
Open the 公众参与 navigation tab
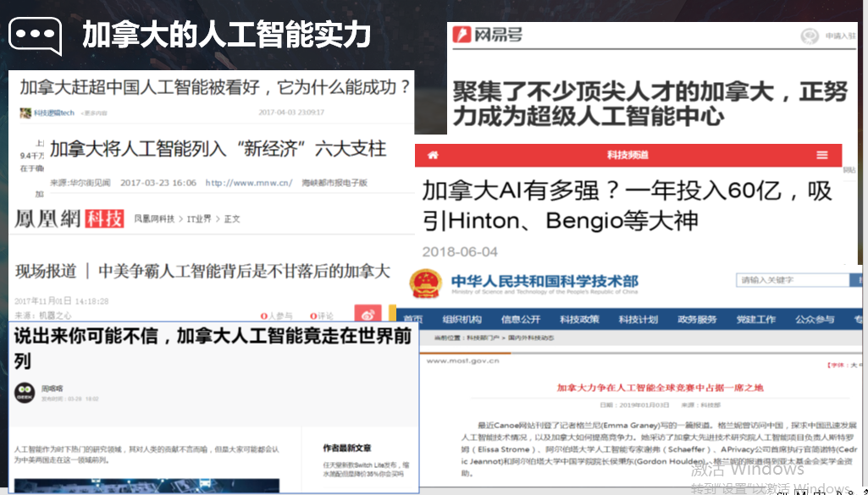[x=815, y=319]
